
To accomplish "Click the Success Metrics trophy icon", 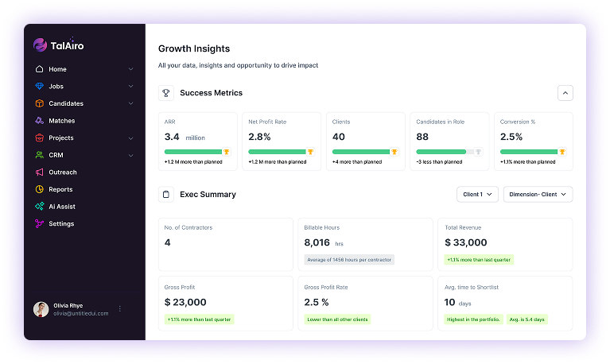I will click(166, 93).
